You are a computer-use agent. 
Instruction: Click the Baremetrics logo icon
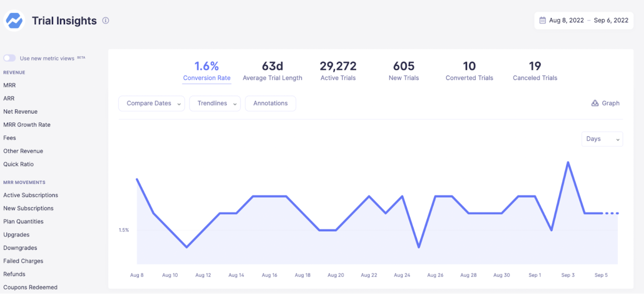(14, 21)
